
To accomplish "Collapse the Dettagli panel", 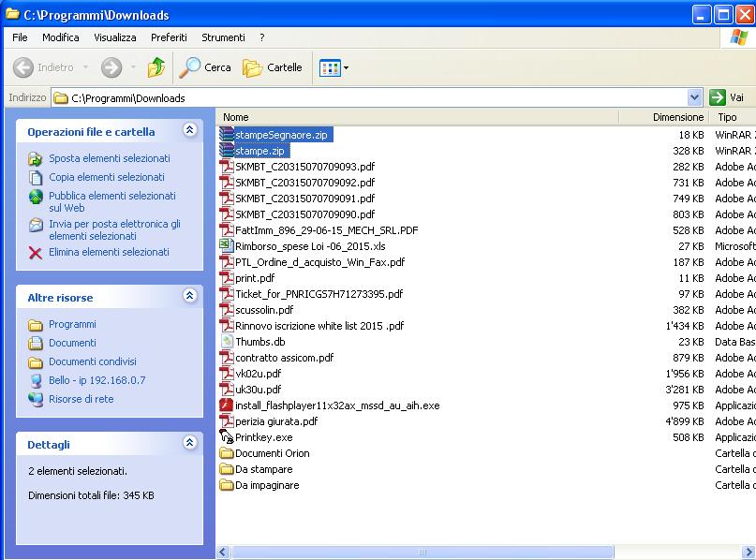I will [189, 444].
